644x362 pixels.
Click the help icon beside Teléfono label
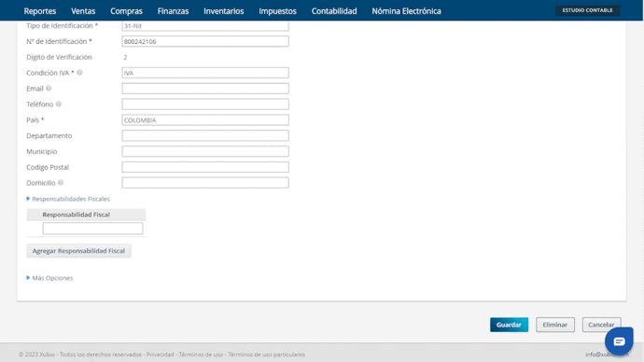[x=59, y=104]
